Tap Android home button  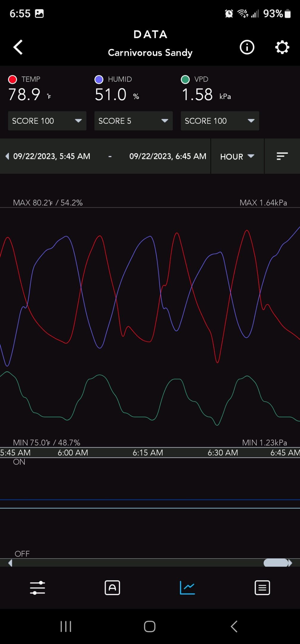[x=150, y=626]
